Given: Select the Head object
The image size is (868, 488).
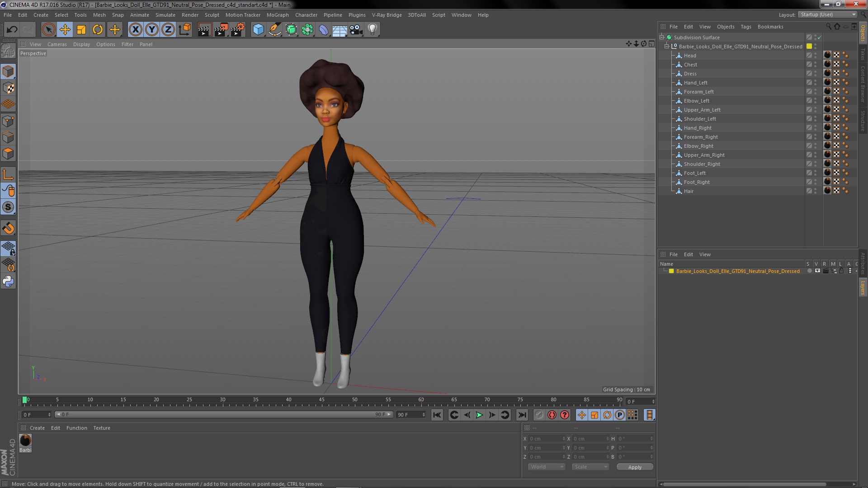Looking at the screenshot, I should click(689, 56).
